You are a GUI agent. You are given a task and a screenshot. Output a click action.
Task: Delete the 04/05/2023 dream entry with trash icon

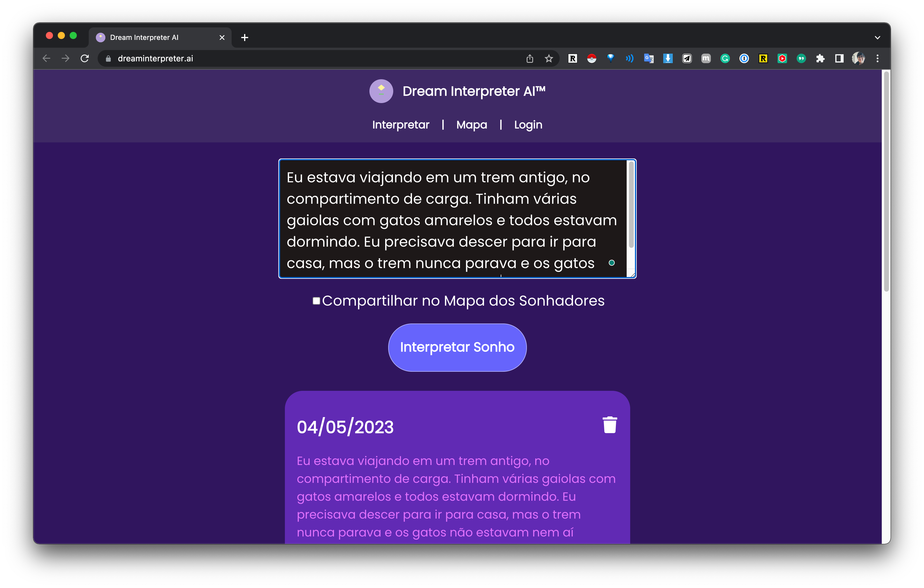[x=609, y=425]
